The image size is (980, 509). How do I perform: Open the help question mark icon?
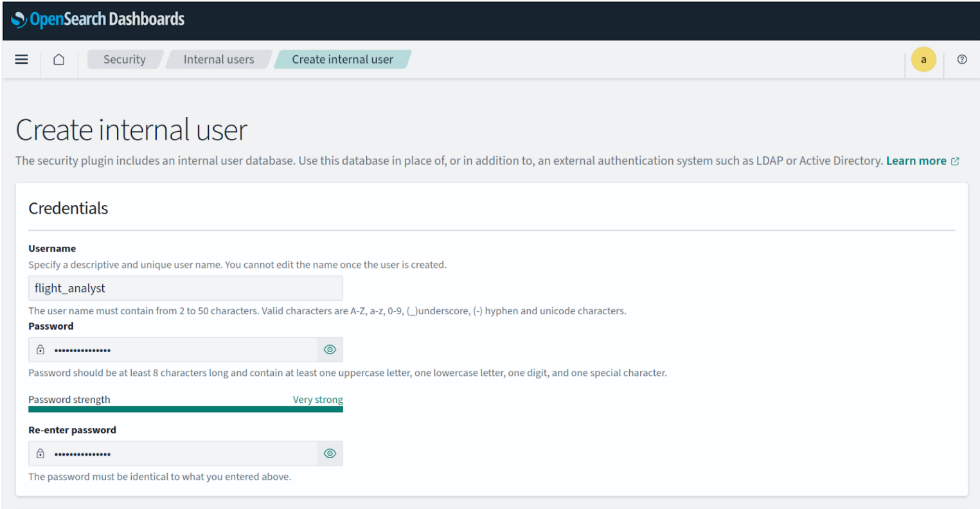click(961, 59)
